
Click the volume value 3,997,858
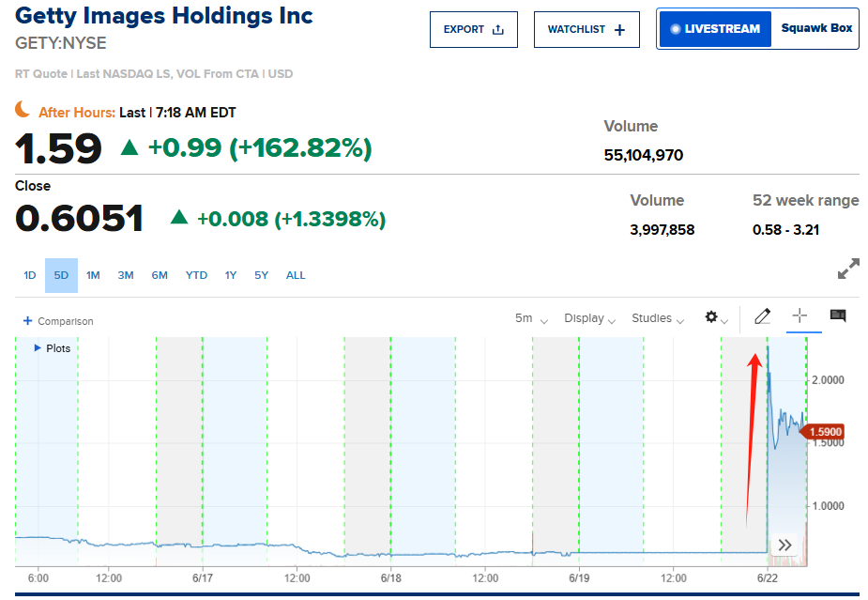[662, 230]
